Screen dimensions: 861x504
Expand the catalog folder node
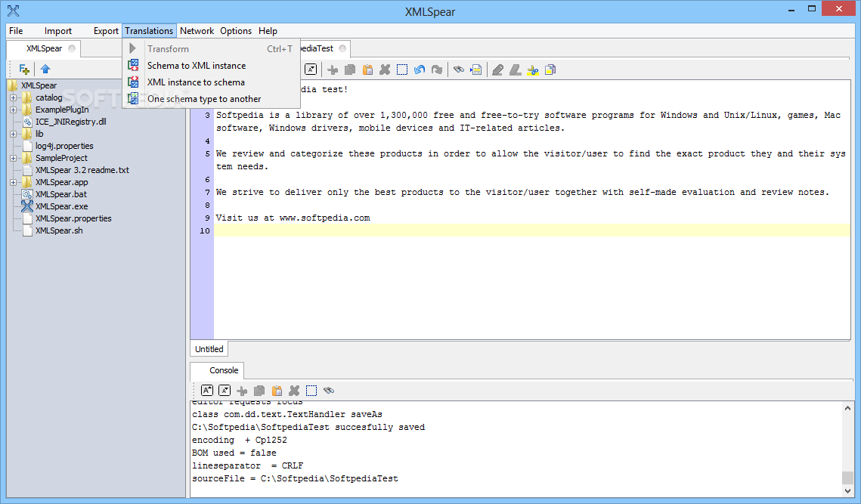tap(13, 97)
